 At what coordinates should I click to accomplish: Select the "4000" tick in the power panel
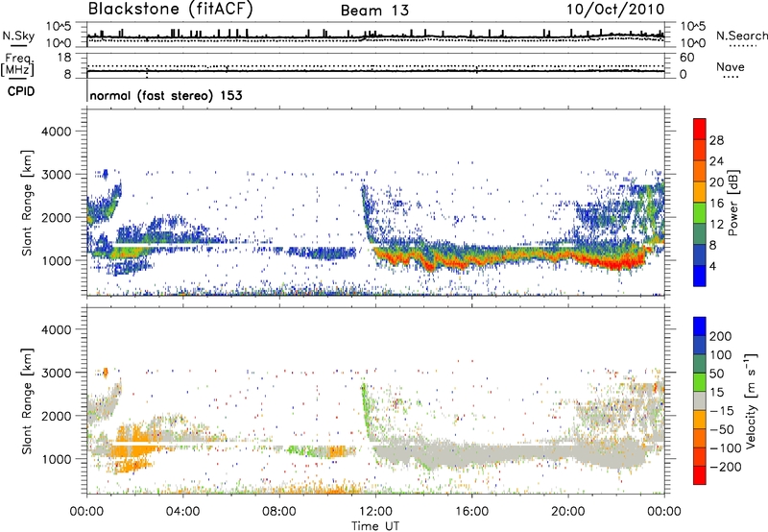(56, 132)
